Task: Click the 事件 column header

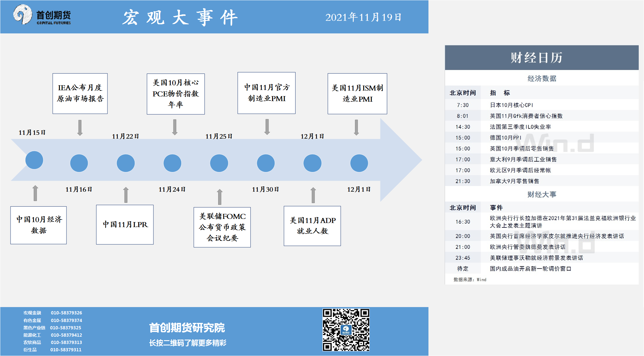Action: 496,207
